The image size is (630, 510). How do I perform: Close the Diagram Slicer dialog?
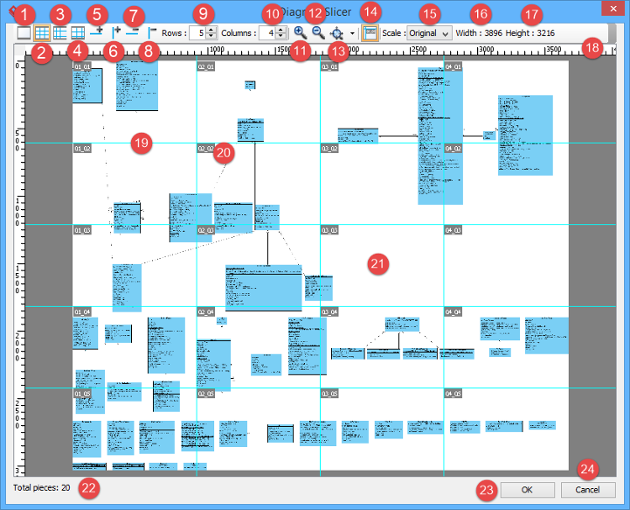click(613, 8)
